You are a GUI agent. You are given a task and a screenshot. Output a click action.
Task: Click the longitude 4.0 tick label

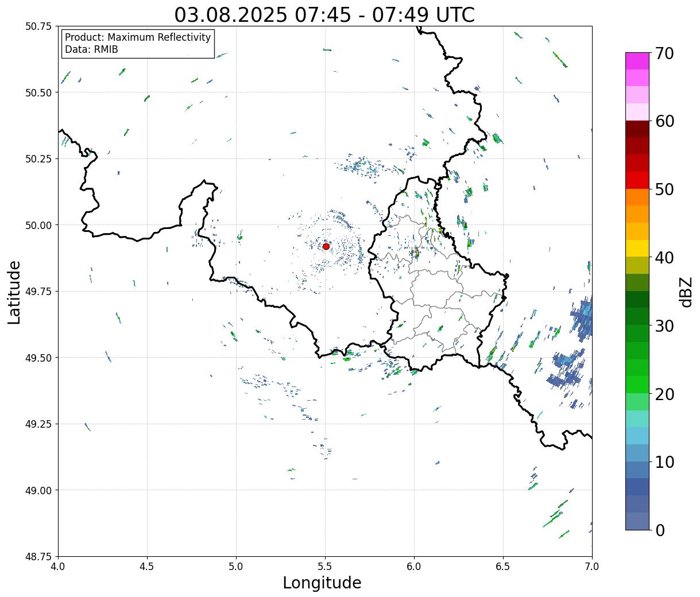[x=59, y=567]
